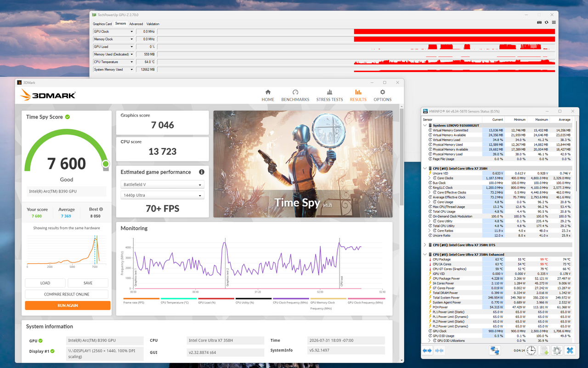Expand the Core Clocks row in HWiNFO
This screenshot has width=588, height=368.
coord(430,178)
